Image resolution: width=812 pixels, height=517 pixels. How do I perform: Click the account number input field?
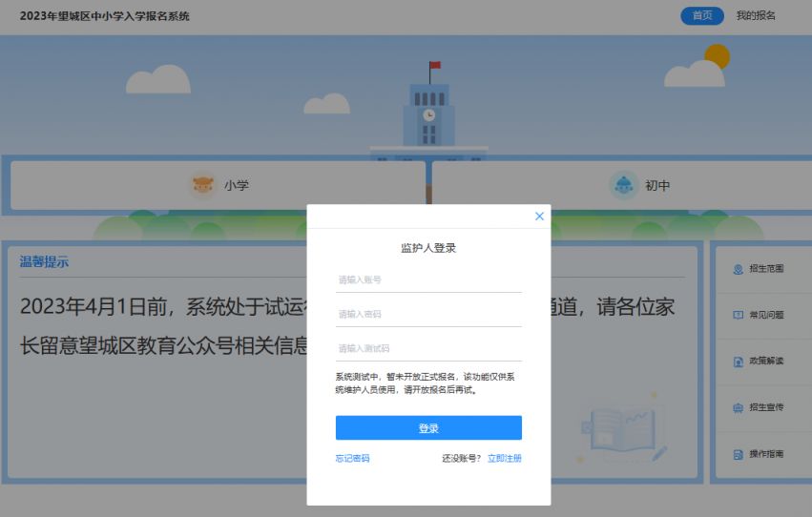(x=428, y=280)
